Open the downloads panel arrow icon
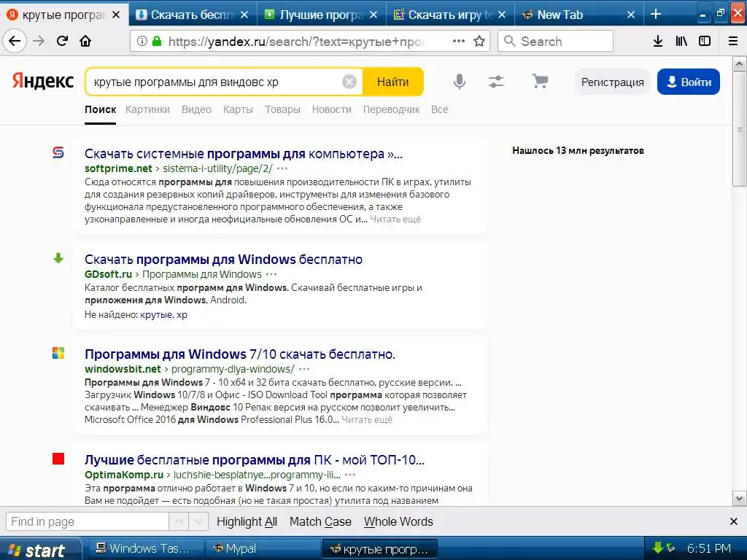Screen dimensions: 747x560 click(658, 41)
